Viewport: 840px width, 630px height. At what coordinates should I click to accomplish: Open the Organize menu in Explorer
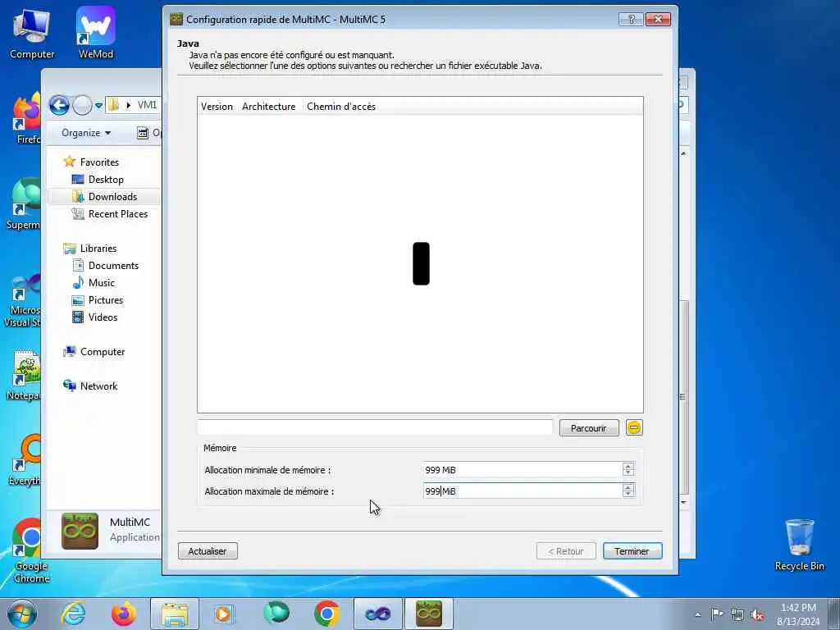coord(85,133)
